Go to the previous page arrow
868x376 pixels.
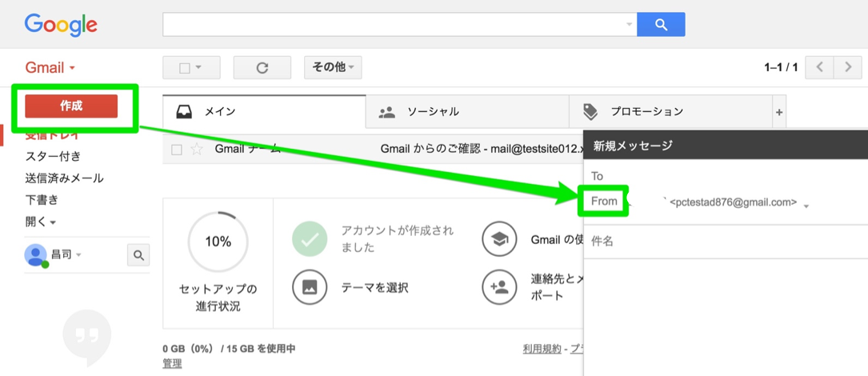point(819,67)
